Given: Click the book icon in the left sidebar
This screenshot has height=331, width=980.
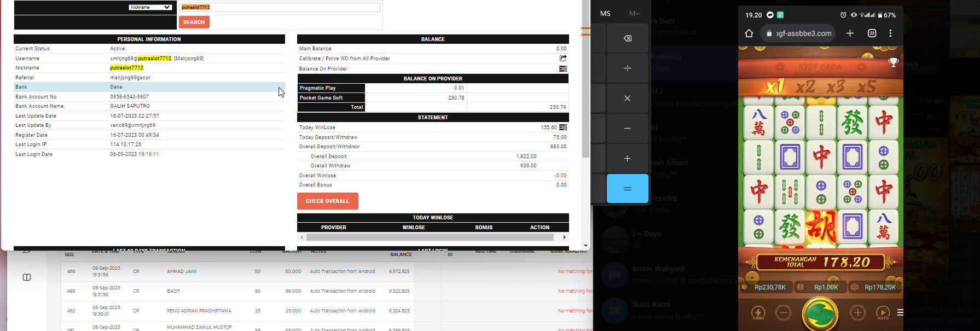Looking at the screenshot, I should (x=27, y=277).
